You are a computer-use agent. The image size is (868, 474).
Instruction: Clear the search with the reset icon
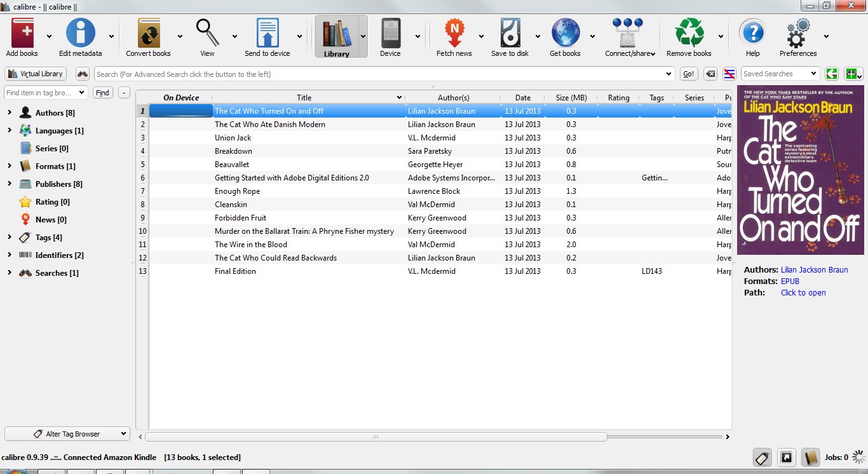711,74
